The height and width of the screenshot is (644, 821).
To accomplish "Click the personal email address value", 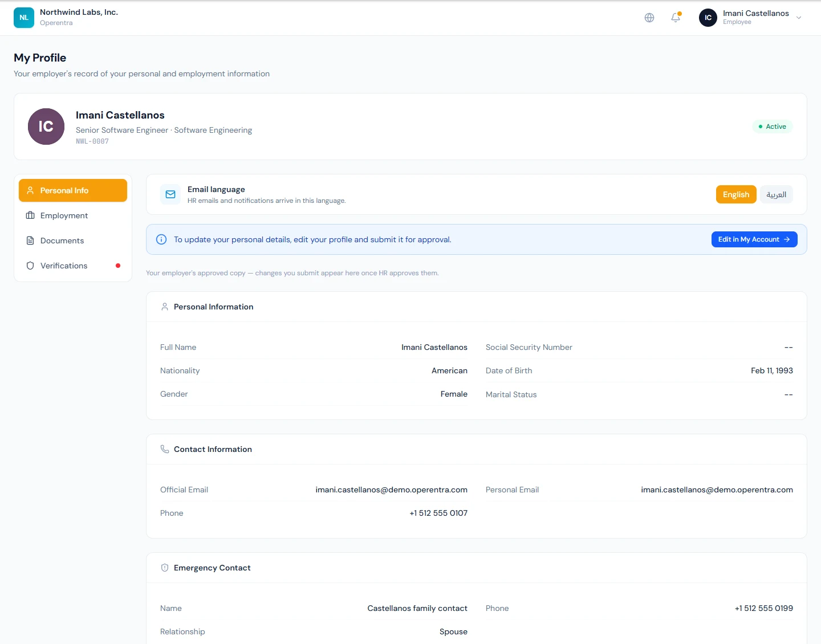I will pyautogui.click(x=717, y=490).
